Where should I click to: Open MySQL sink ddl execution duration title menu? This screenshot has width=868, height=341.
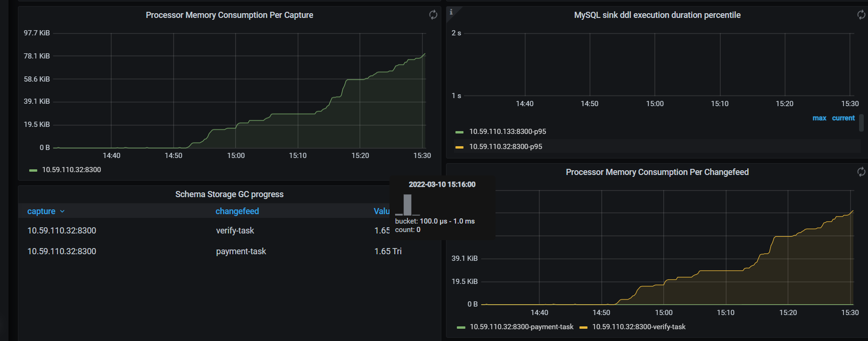click(657, 15)
